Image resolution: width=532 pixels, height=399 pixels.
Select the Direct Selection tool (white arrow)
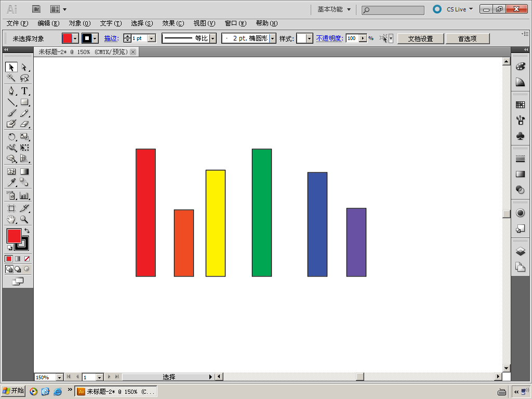pyautogui.click(x=24, y=67)
